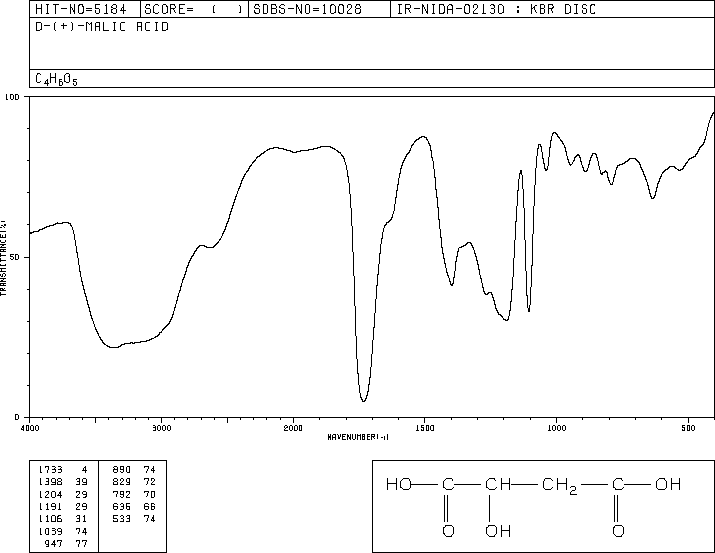Click the compound name D-(+)-MALIC ACID
This screenshot has width=715, height=553.
[x=102, y=27]
